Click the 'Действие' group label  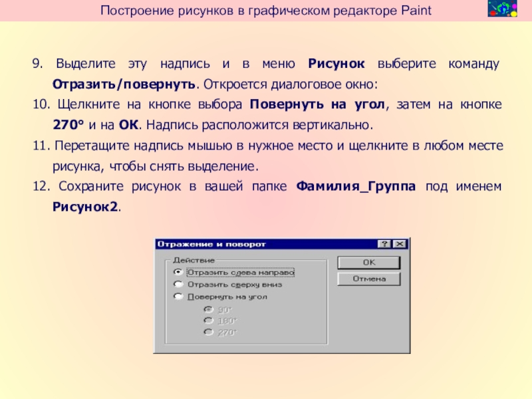point(194,260)
